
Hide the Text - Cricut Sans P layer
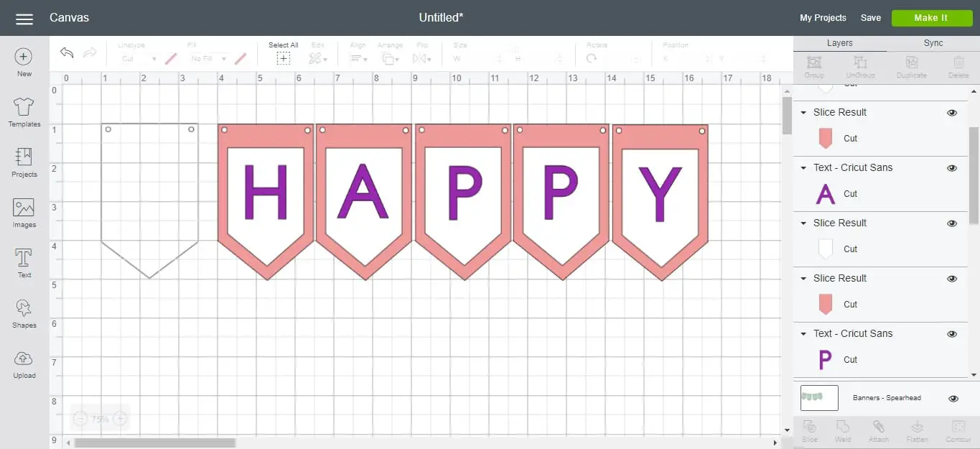[x=952, y=334]
